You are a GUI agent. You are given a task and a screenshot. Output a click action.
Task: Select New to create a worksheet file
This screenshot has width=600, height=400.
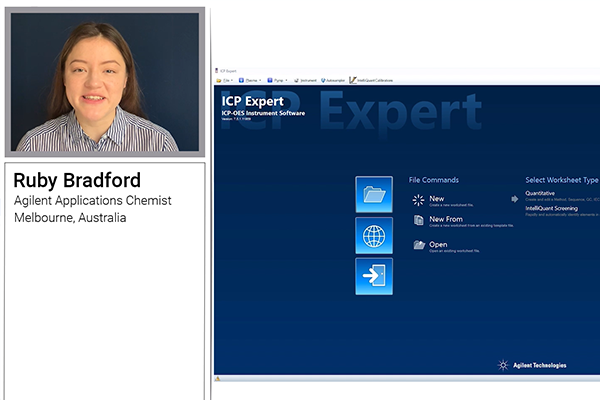point(437,199)
